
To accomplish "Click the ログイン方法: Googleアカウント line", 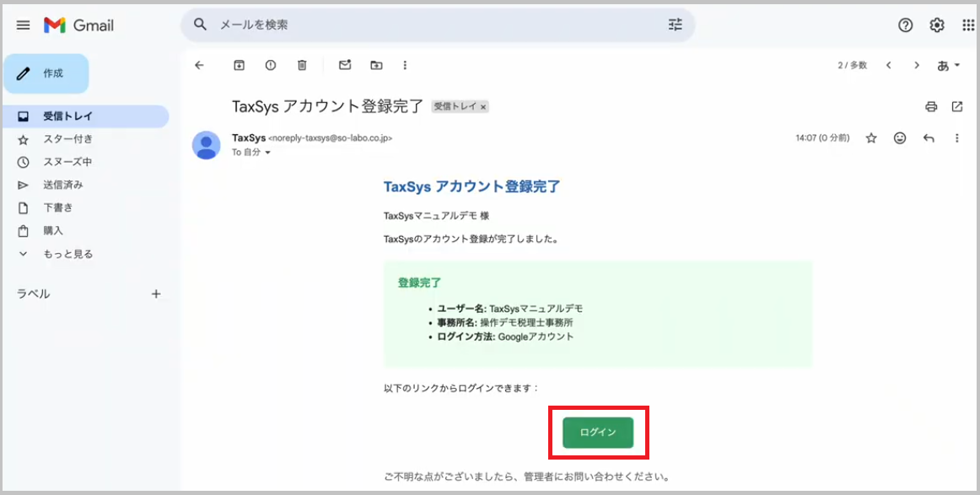I will pos(505,336).
